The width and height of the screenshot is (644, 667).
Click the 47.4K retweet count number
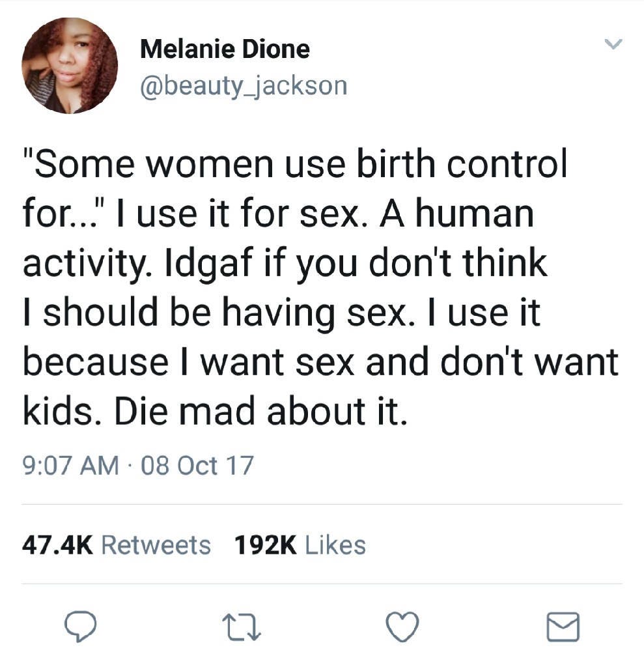pos(59,545)
